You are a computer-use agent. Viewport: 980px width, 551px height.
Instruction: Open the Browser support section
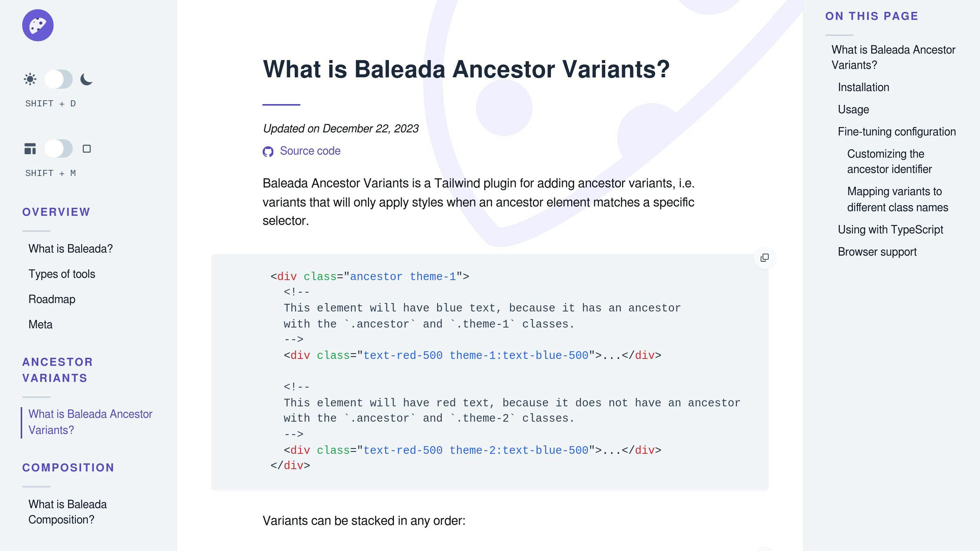pos(877,252)
